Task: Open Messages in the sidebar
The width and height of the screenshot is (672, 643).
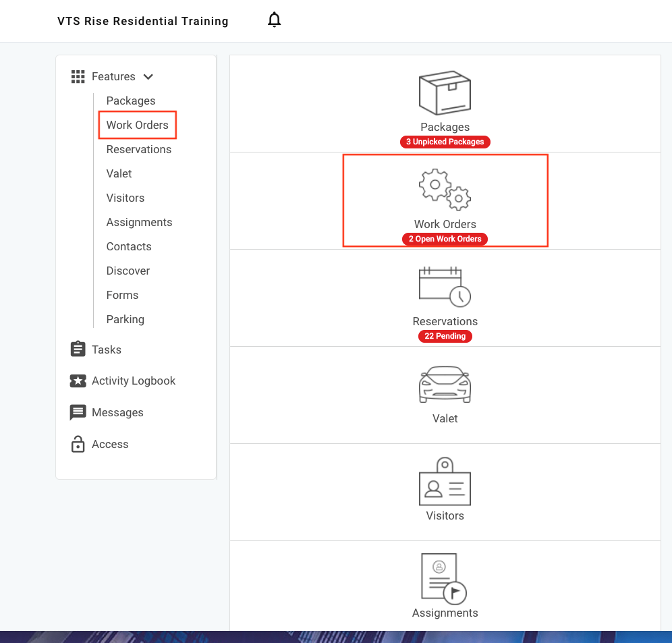Action: click(117, 412)
